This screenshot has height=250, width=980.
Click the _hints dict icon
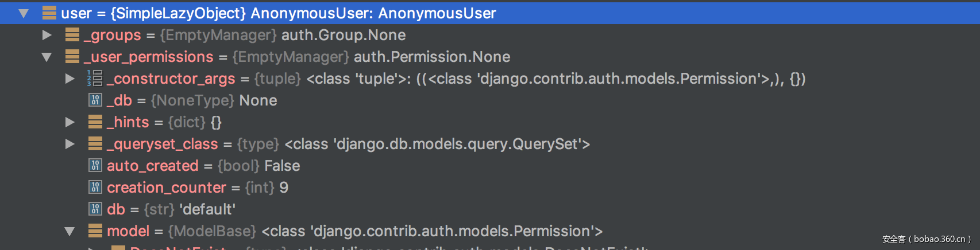95,122
